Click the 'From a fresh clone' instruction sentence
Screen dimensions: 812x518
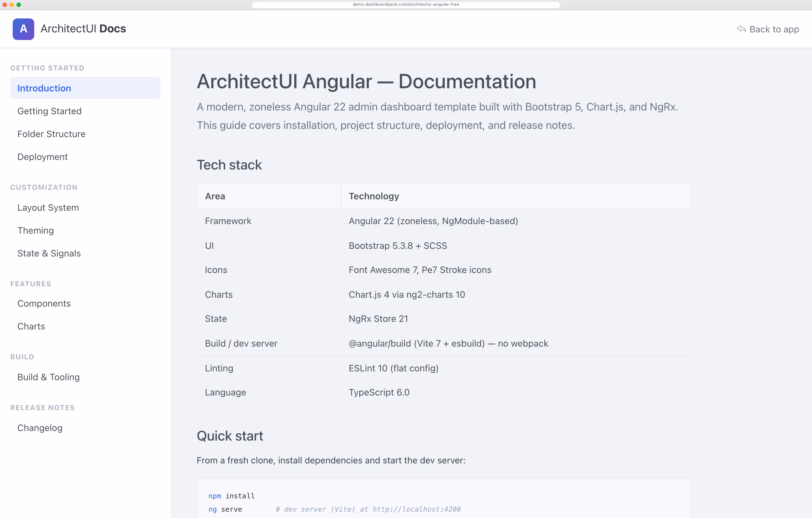(x=331, y=460)
